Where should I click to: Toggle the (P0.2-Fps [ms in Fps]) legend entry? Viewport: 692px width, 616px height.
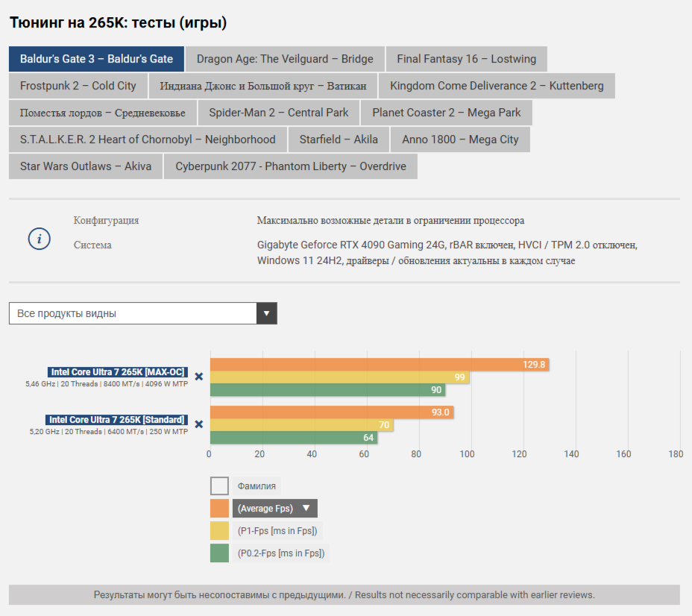(x=281, y=553)
